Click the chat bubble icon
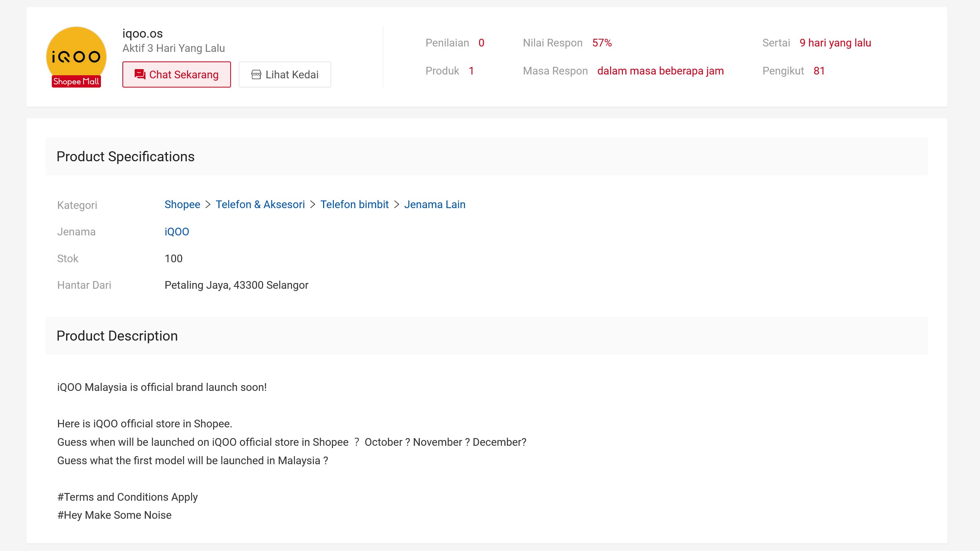The image size is (980, 551). [x=140, y=74]
